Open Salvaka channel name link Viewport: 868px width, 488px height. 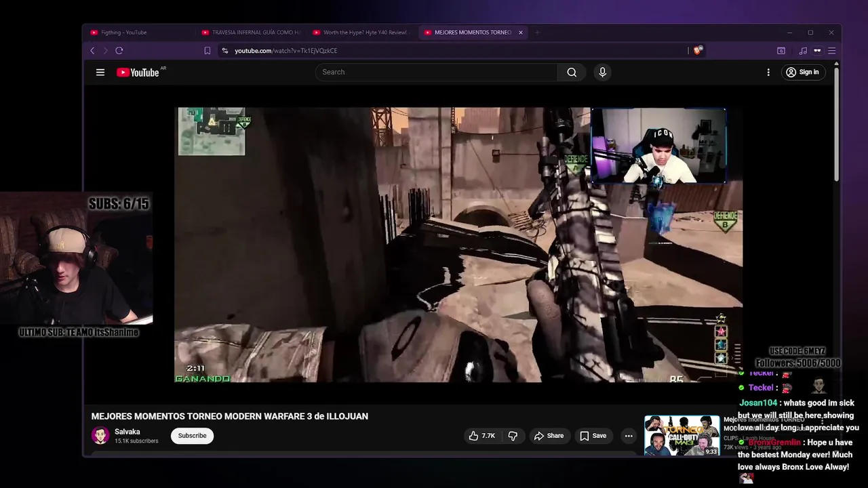[x=127, y=432]
